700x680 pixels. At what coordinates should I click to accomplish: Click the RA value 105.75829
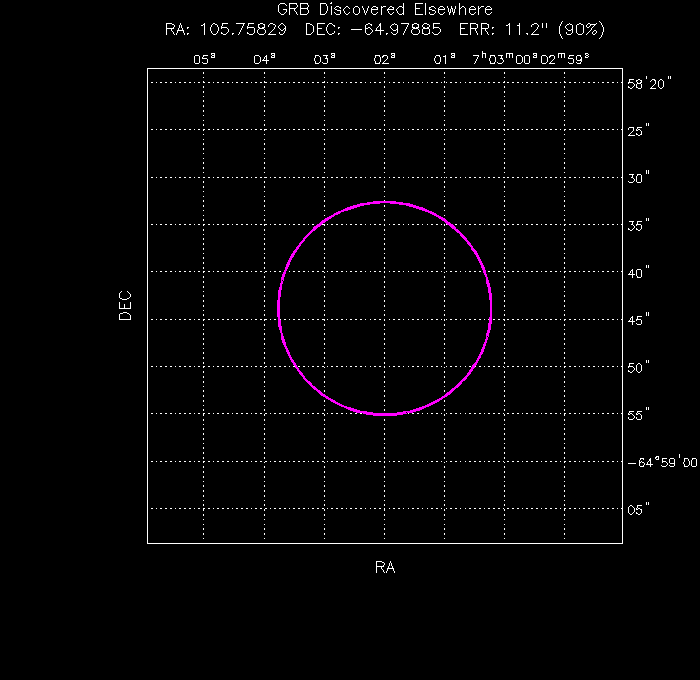243,30
